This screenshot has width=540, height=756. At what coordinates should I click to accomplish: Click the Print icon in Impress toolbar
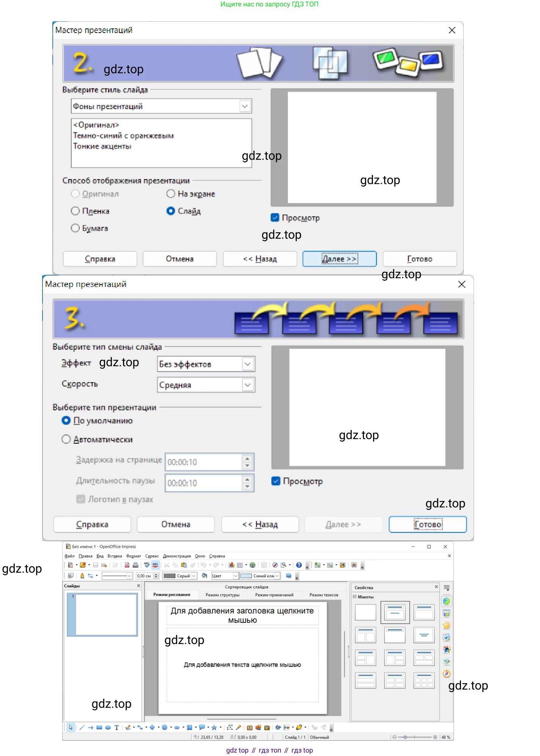pyautogui.click(x=135, y=565)
